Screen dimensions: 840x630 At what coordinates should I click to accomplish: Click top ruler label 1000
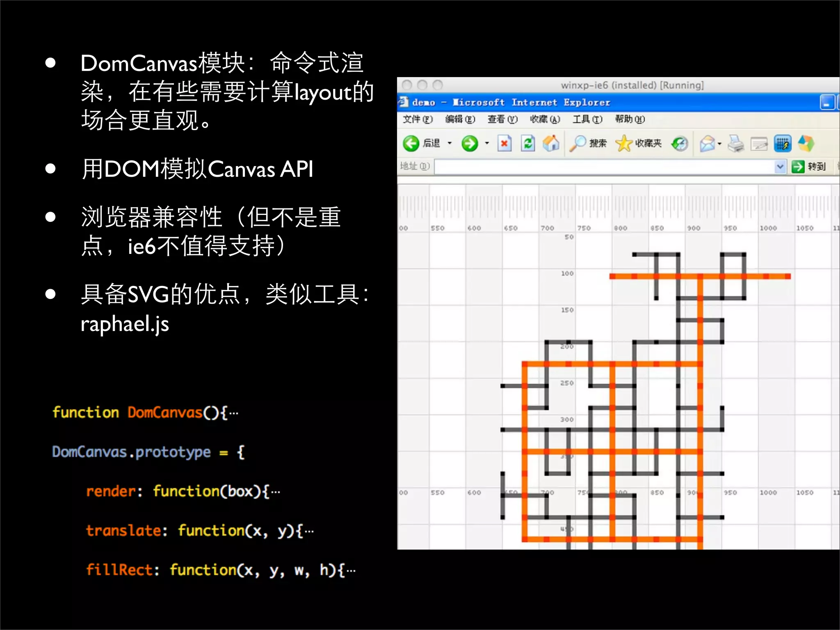click(768, 228)
